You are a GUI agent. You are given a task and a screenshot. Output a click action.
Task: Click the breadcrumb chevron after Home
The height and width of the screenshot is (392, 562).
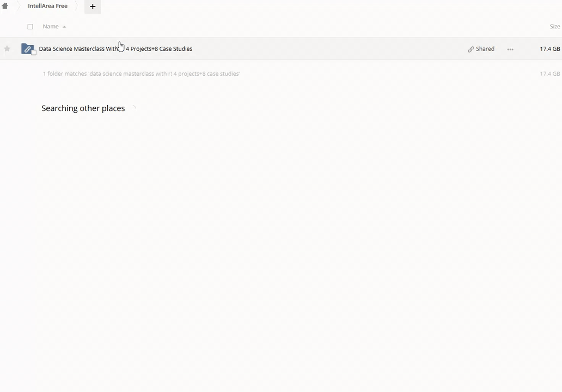(x=18, y=6)
